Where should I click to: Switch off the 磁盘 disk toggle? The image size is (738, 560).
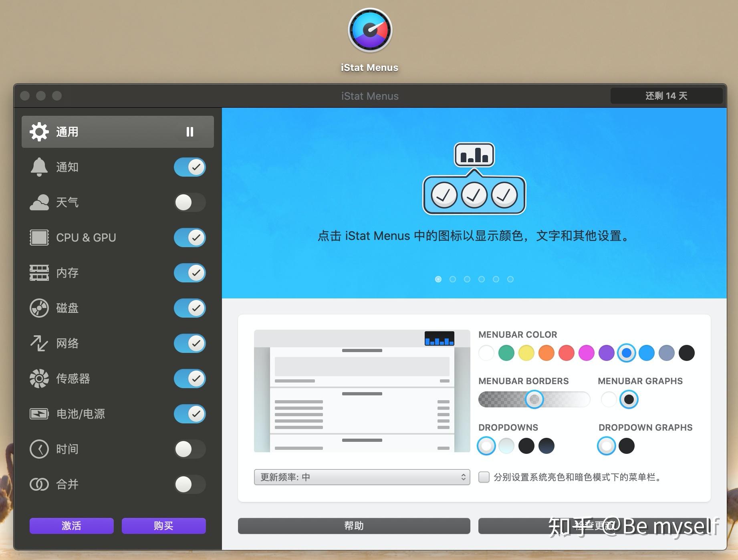tap(190, 308)
